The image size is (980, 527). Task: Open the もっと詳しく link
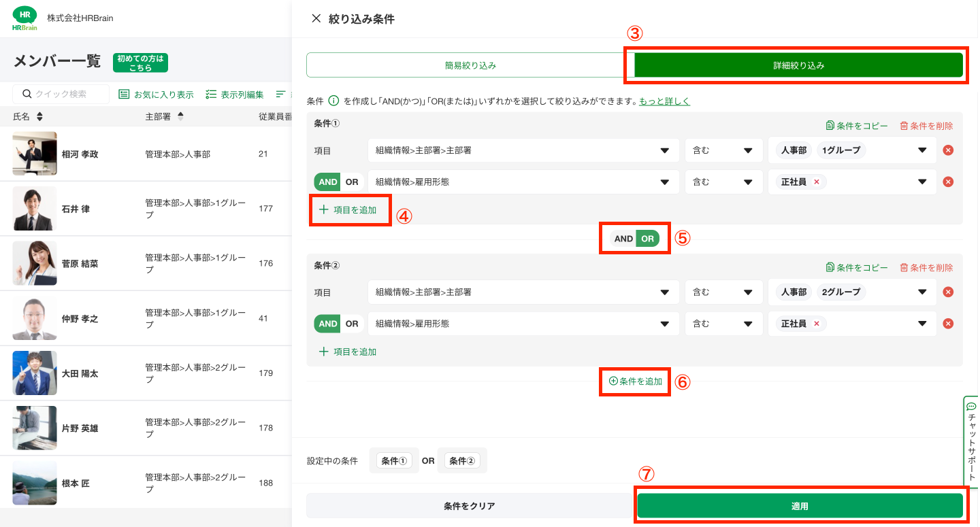pyautogui.click(x=664, y=101)
